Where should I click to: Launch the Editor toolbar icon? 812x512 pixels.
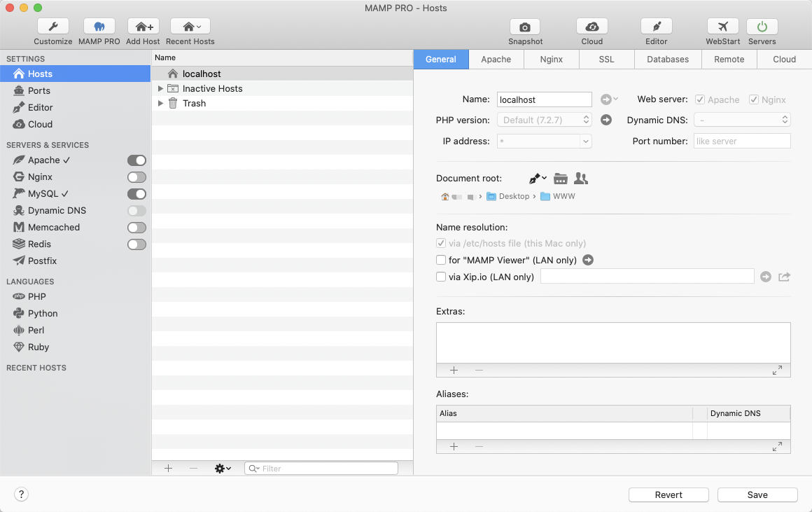[x=656, y=27]
